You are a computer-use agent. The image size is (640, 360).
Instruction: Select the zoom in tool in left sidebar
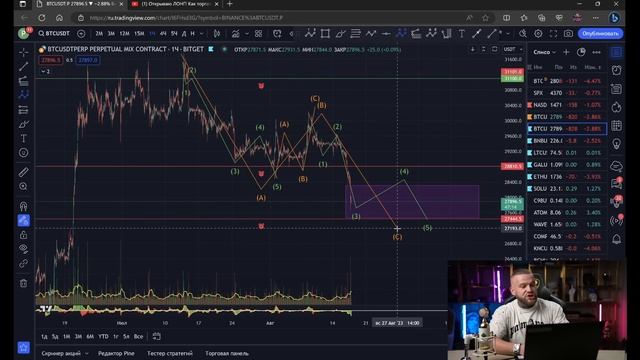pyautogui.click(x=23, y=187)
